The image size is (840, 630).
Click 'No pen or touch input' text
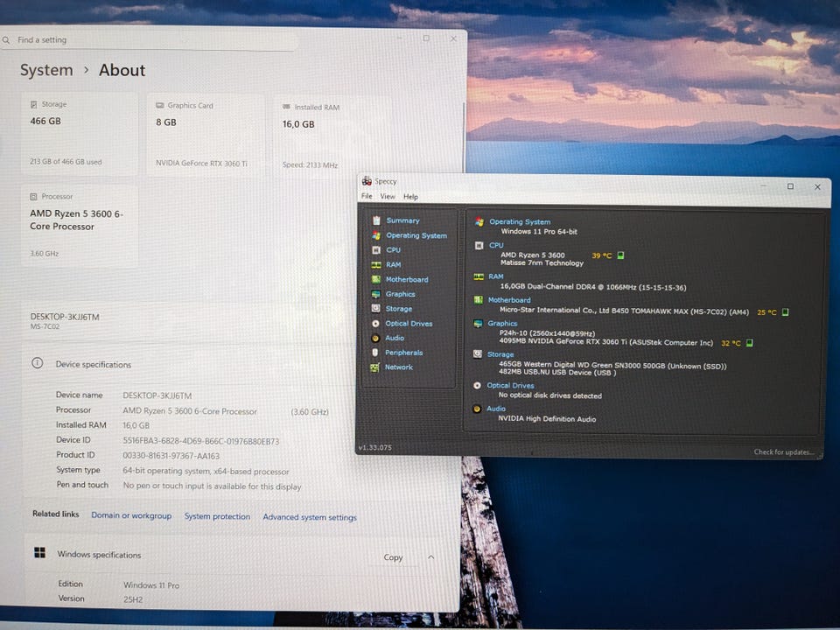click(x=212, y=486)
